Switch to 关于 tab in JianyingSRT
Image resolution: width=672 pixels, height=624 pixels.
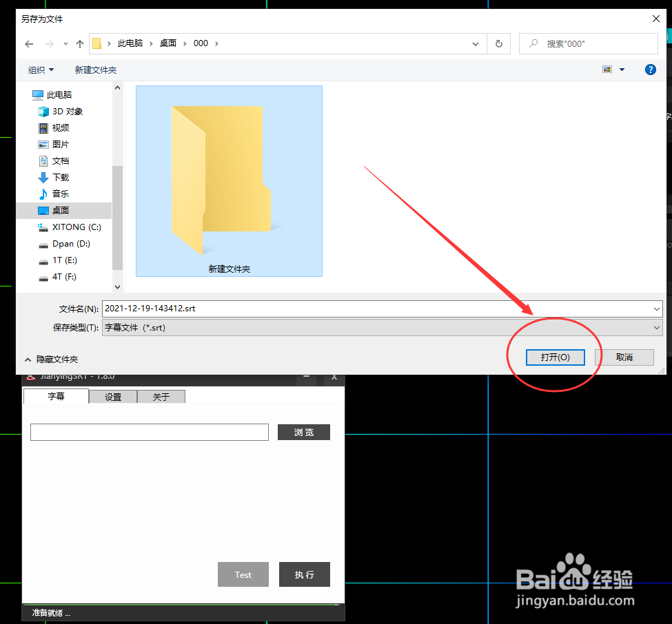coord(161,397)
